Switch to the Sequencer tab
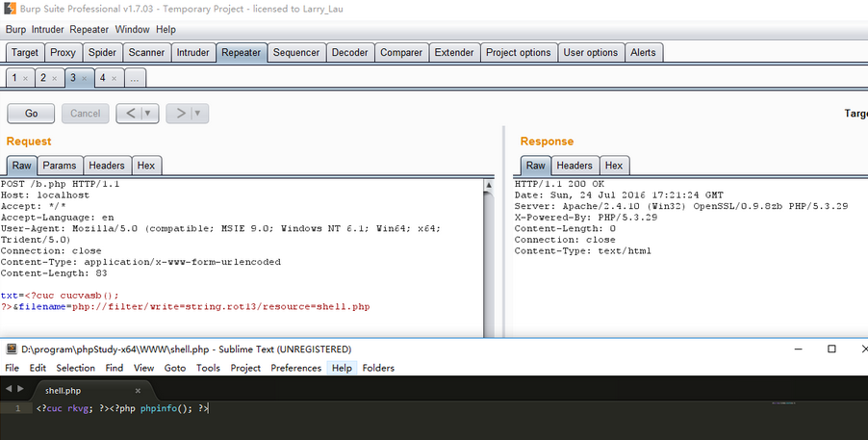The width and height of the screenshot is (868, 440). [296, 53]
